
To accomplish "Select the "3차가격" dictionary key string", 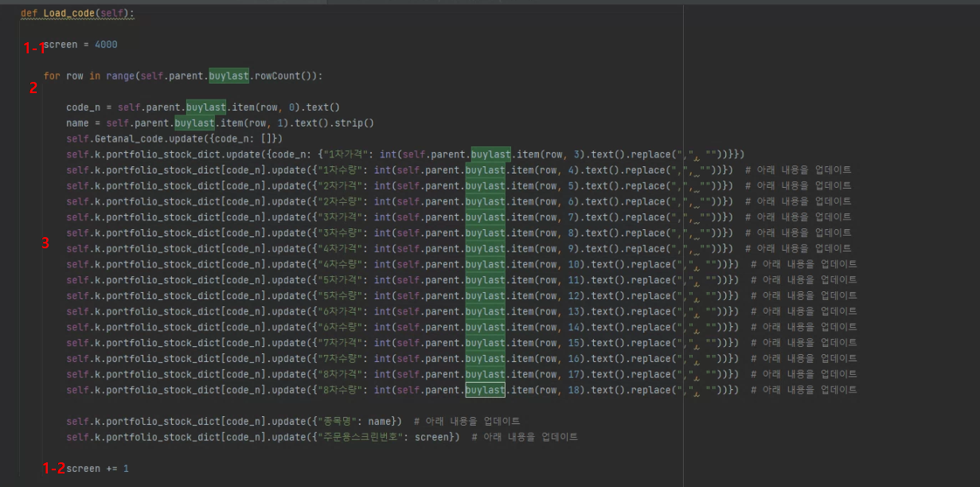I will 340,217.
